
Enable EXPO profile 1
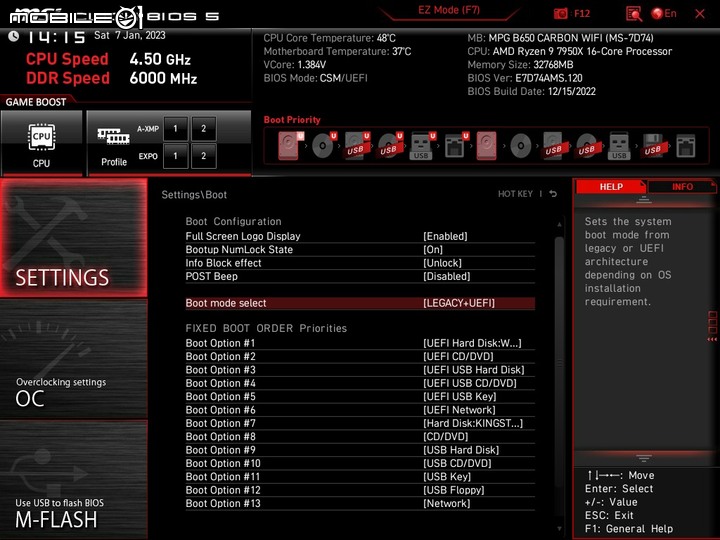pyautogui.click(x=175, y=156)
